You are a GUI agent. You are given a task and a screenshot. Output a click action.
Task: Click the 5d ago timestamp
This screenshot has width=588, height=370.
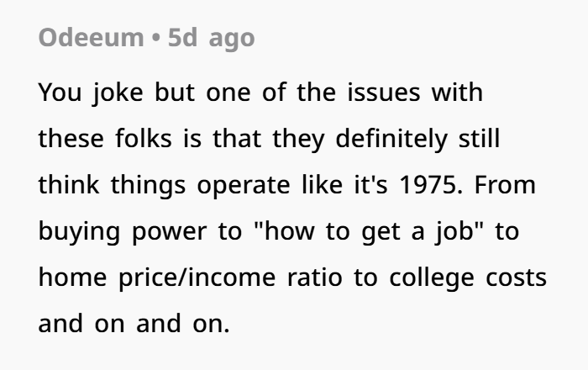[x=211, y=39]
